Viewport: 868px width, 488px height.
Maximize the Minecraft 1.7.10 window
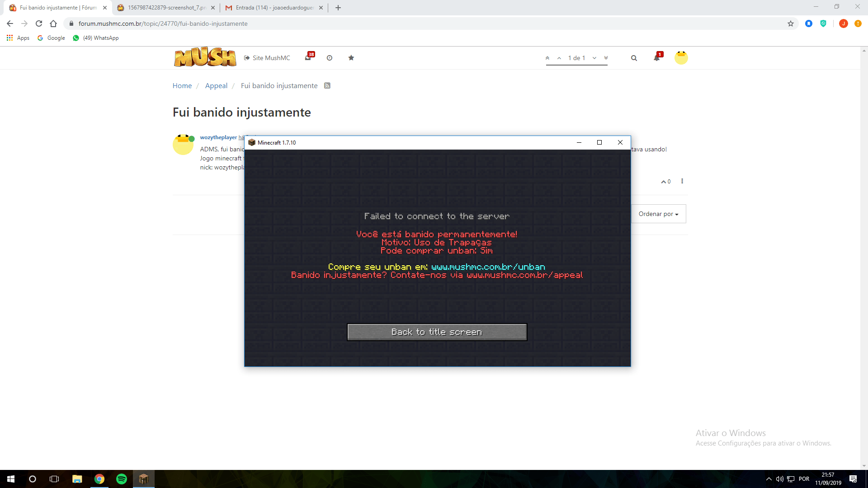[599, 142]
